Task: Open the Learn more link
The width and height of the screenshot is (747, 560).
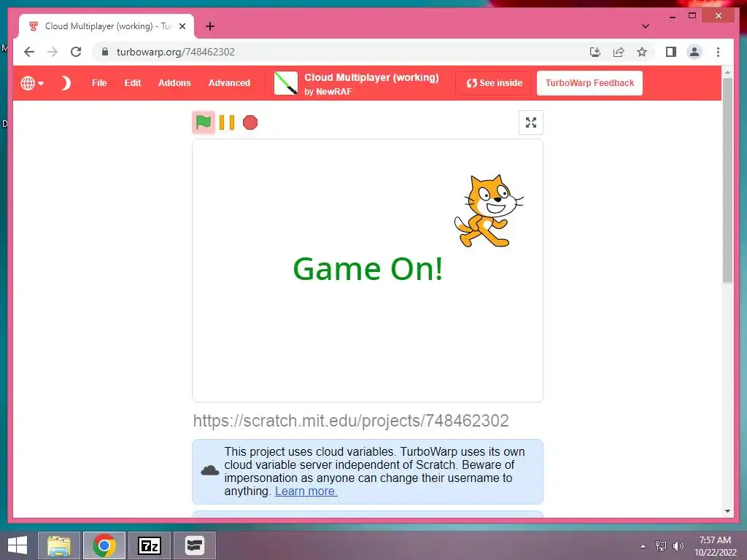Action: (x=306, y=491)
